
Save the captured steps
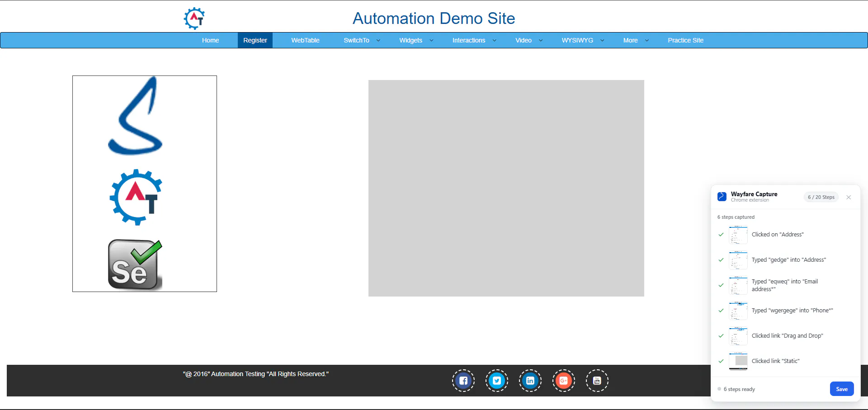tap(842, 389)
